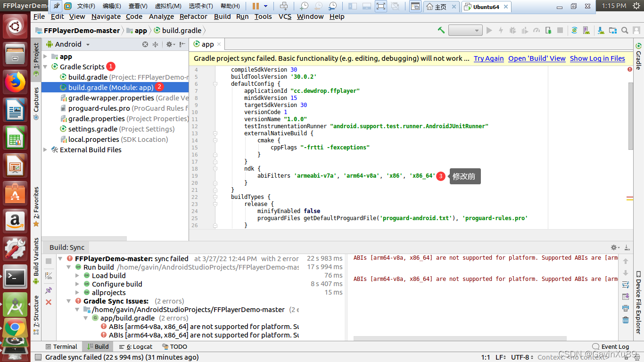Click the pin tab icon in Build panel
The image size is (644, 362).
pos(49,290)
